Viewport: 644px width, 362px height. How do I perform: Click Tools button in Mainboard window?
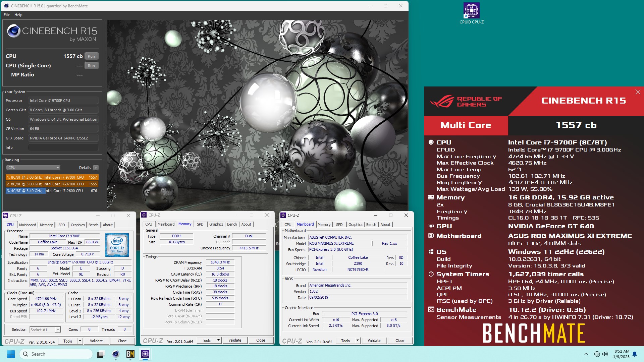click(345, 341)
